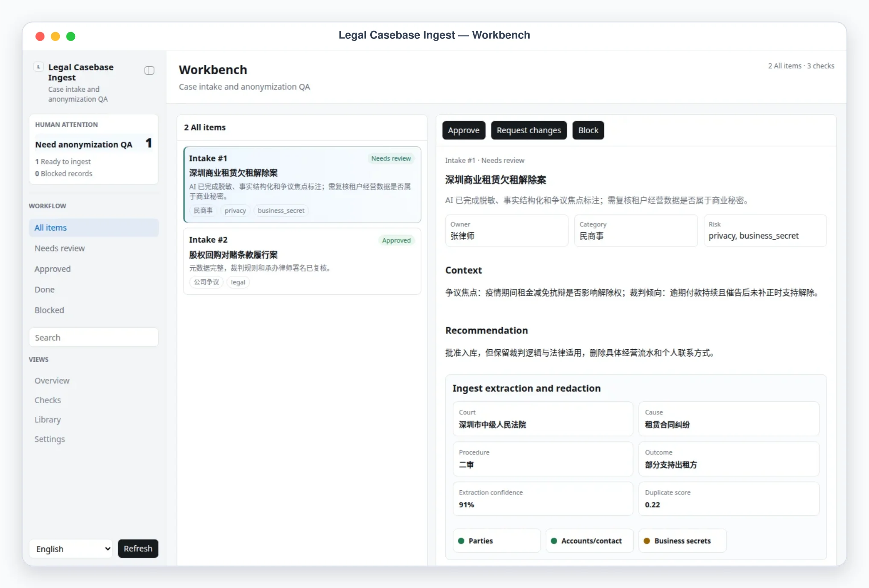Click the macOS green maximize button
This screenshot has width=869, height=588.
(71, 36)
